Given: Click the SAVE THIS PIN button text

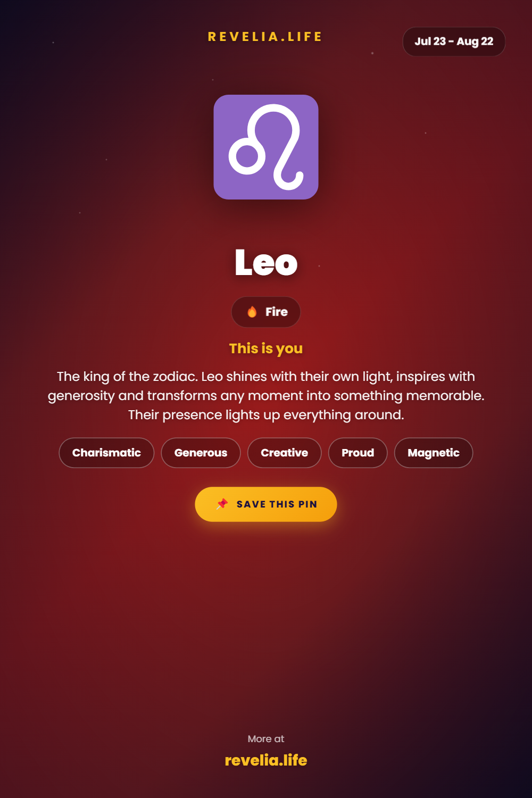Looking at the screenshot, I should point(277,504).
